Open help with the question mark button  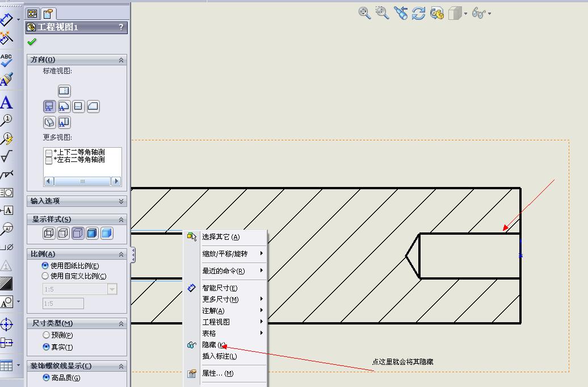pos(121,27)
